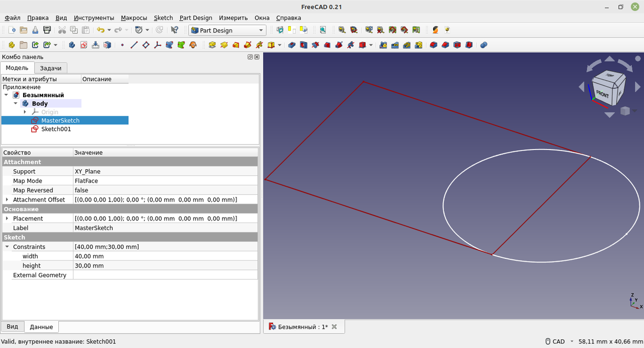Click the Thickness tool icon
The height and width of the screenshot is (348, 644).
click(469, 45)
